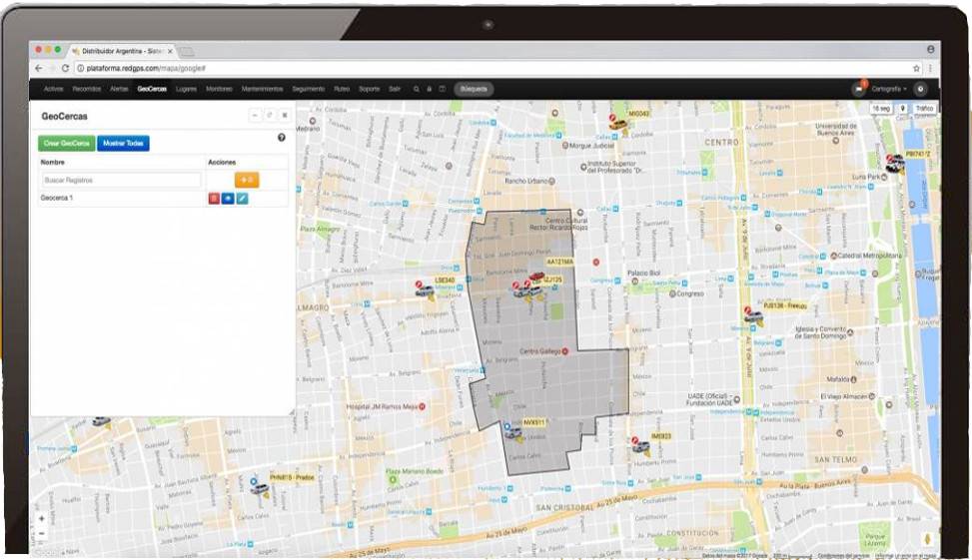Viewport: 972px width, 560px height.
Task: Toggle the Tráfico map layer
Action: [924, 108]
